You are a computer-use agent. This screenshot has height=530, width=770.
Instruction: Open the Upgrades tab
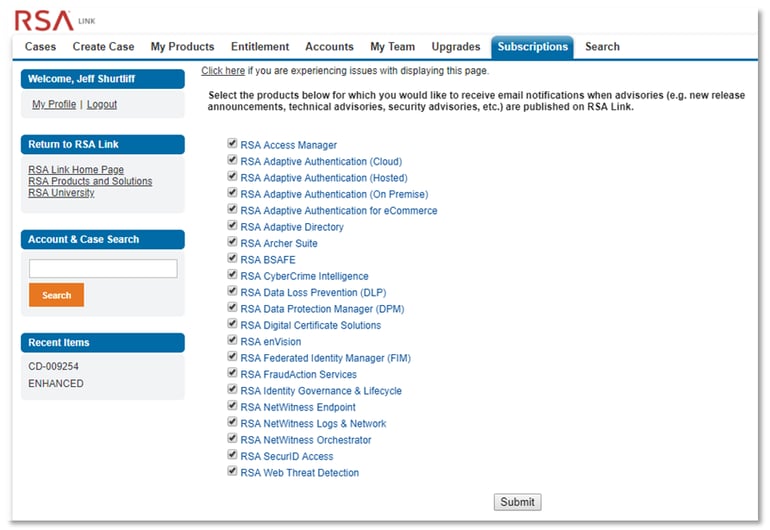[x=456, y=47]
